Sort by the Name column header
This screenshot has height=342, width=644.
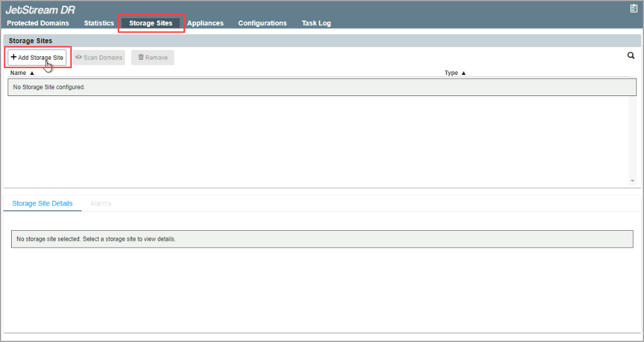coord(22,73)
